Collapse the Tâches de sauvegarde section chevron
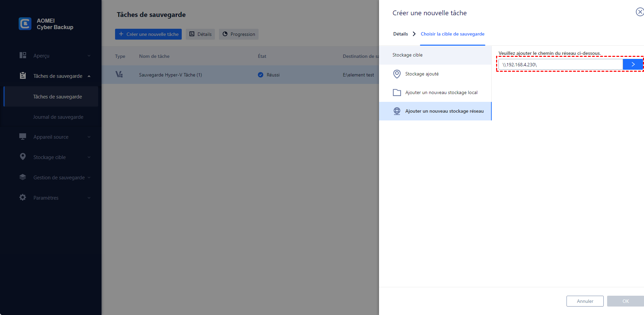 (x=89, y=76)
